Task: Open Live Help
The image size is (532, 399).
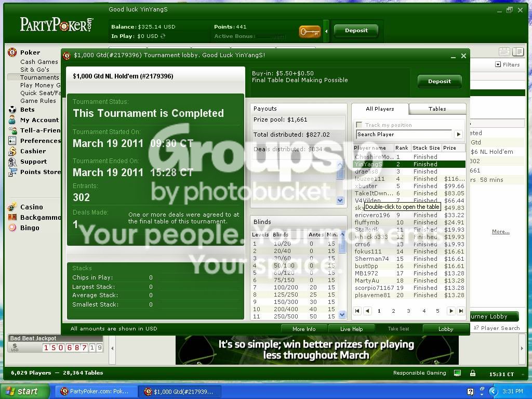Action: point(352,329)
